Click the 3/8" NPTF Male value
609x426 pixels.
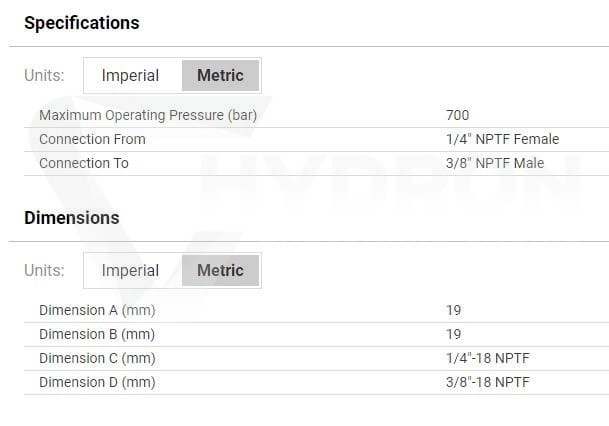(x=495, y=163)
